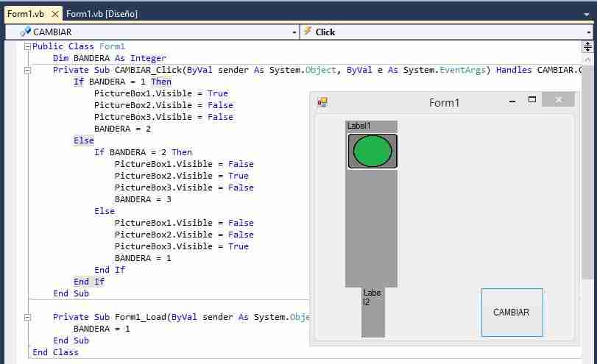Click the green light picture box
597x364 pixels.
372,151
